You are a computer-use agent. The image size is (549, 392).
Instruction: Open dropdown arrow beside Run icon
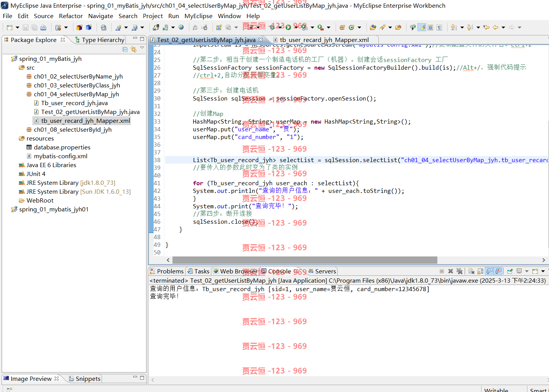(x=296, y=27)
